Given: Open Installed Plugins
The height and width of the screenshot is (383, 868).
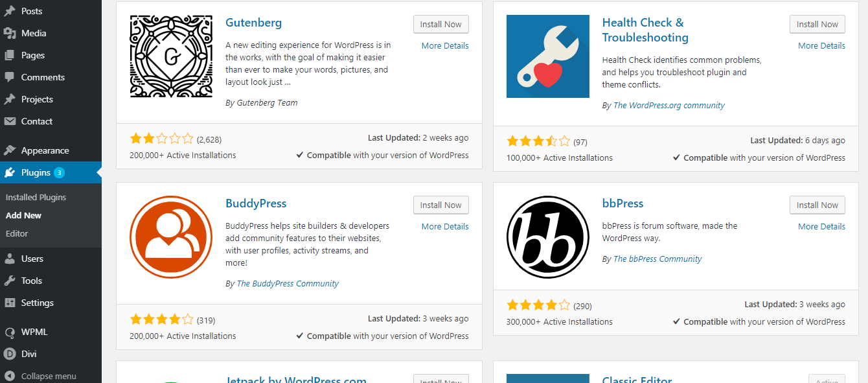Looking at the screenshot, I should pyautogui.click(x=36, y=196).
